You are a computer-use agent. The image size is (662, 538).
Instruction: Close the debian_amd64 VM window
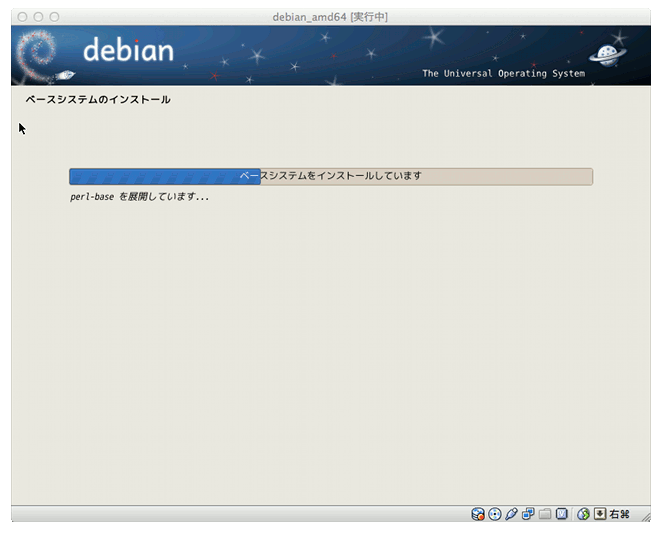tap(22, 17)
